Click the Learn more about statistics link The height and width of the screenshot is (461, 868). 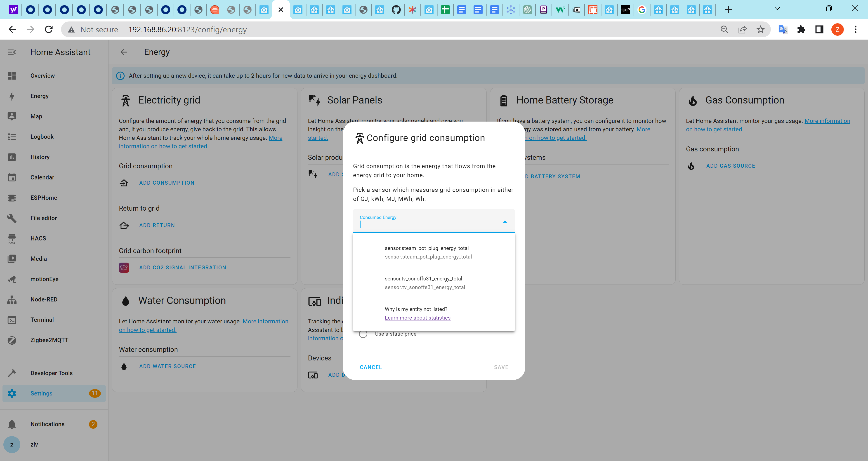pyautogui.click(x=417, y=318)
